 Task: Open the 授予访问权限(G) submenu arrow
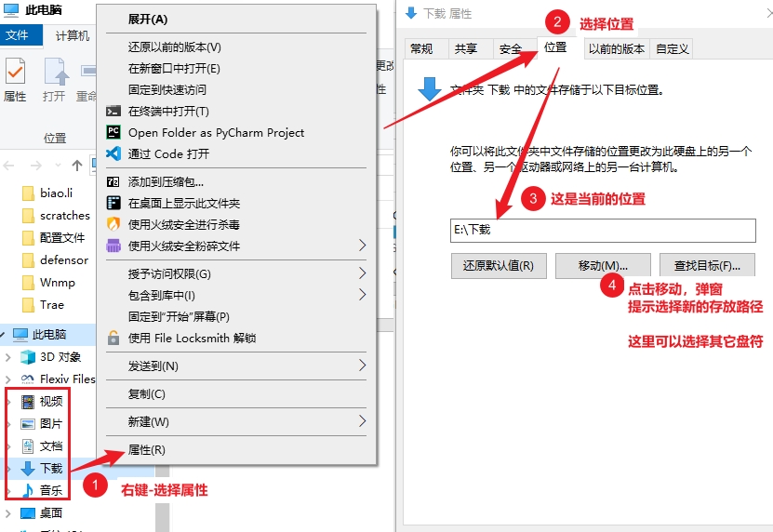(363, 274)
